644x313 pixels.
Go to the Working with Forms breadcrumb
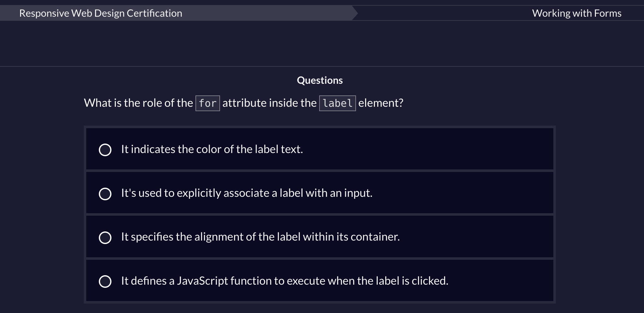coord(576,13)
